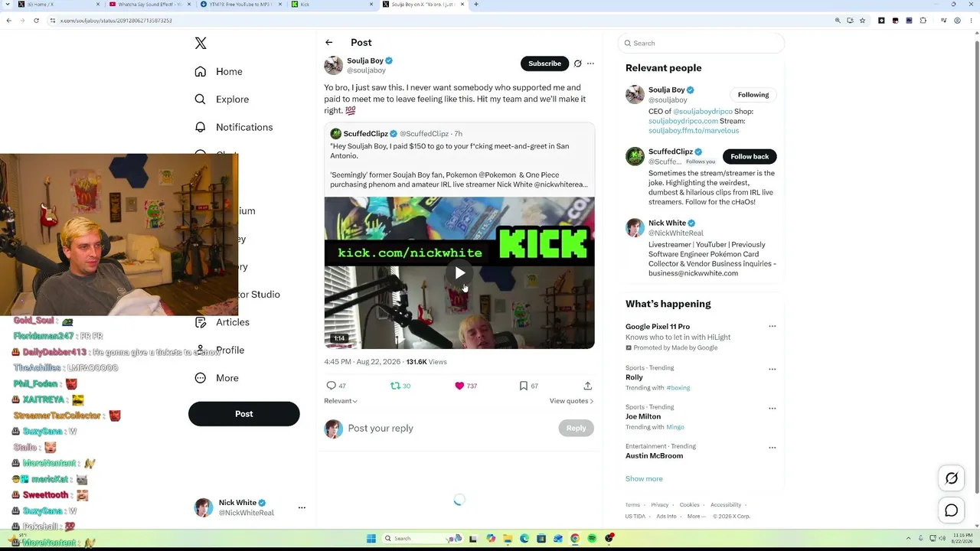
Task: Click the address bar URL
Action: [116, 21]
